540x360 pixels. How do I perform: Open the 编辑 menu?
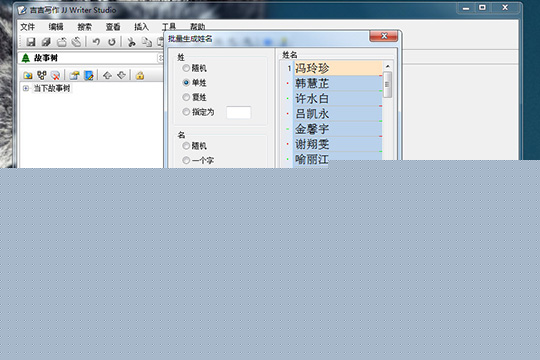pos(56,27)
